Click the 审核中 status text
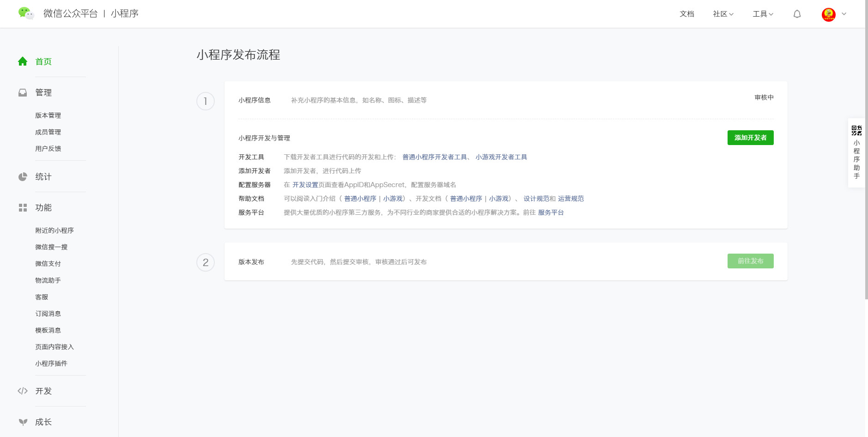The image size is (868, 437). point(764,97)
